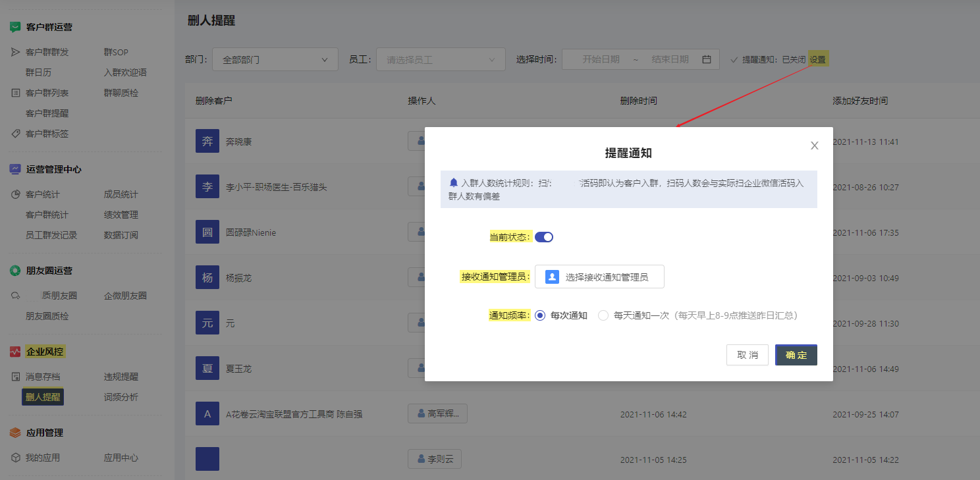
Task: Click the send icon beside 客户群群发
Action: [x=16, y=52]
